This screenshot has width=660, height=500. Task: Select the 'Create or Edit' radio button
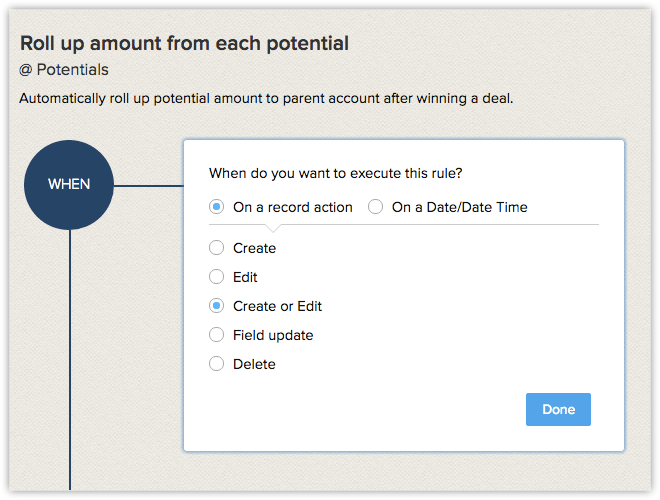tap(216, 306)
